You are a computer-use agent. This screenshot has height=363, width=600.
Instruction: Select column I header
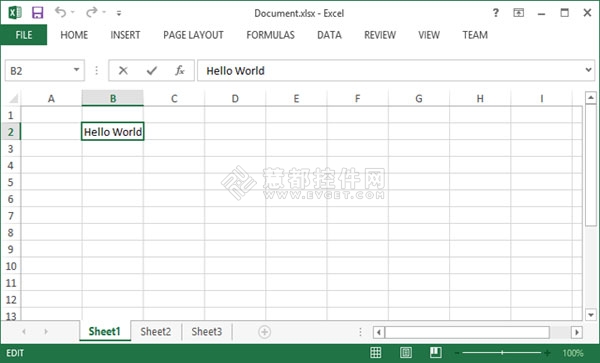pyautogui.click(x=541, y=99)
